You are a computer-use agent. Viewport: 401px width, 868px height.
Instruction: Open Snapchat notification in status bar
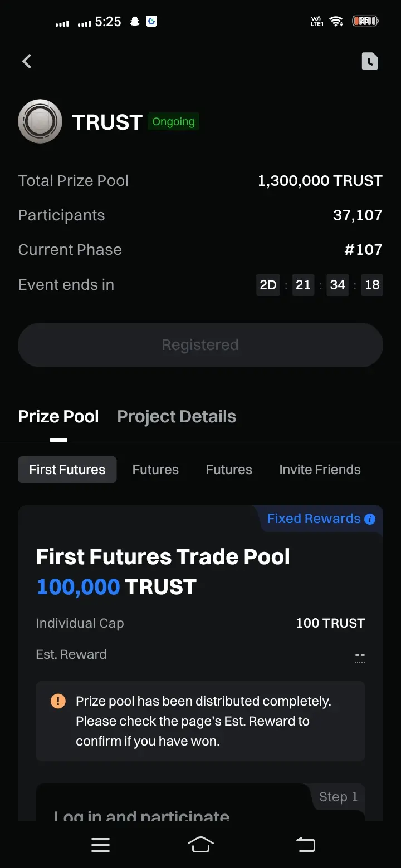(134, 22)
